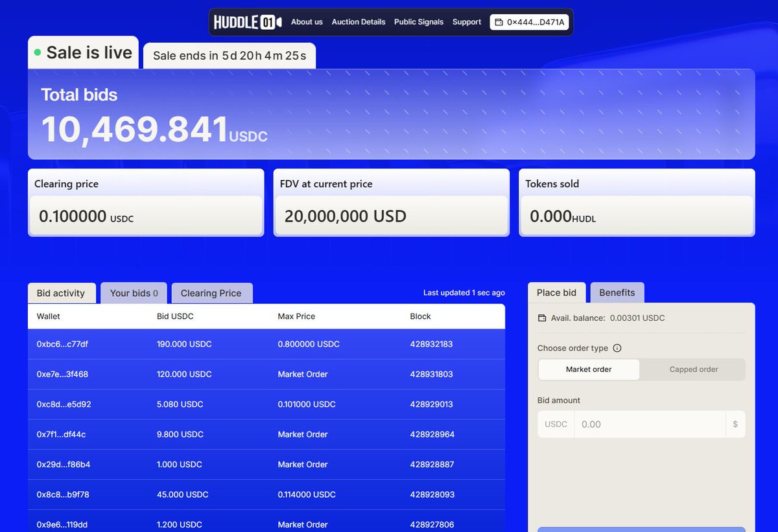The height and width of the screenshot is (532, 778).
Task: Select Capped order type
Action: pos(694,369)
